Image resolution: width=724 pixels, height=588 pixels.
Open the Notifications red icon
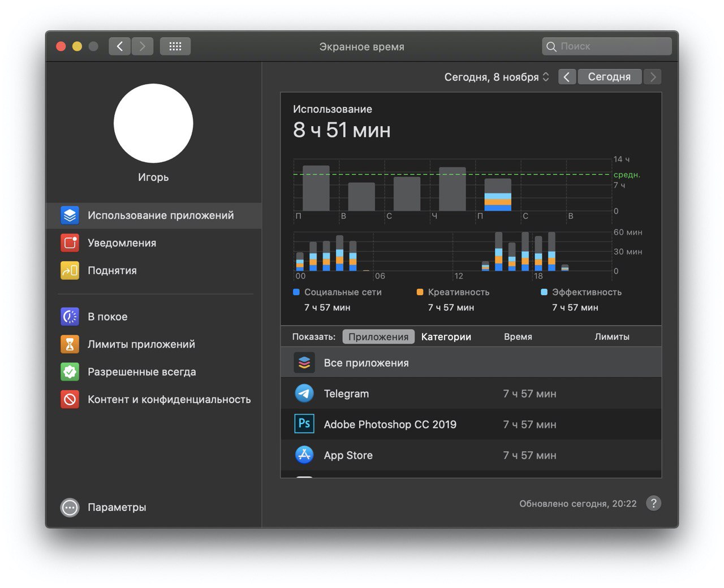(x=70, y=243)
